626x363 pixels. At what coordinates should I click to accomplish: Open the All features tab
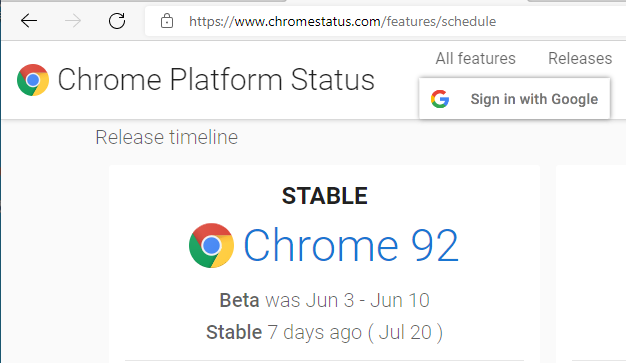475,58
